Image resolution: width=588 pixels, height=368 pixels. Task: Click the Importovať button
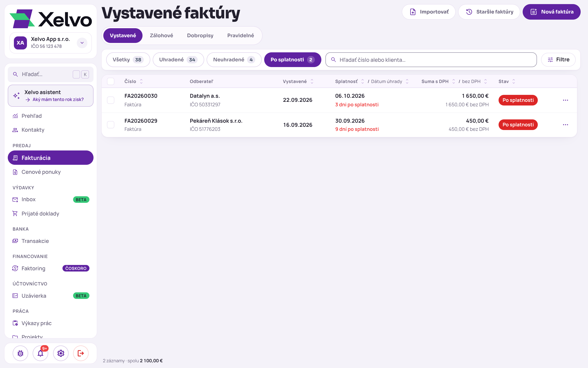tap(429, 12)
